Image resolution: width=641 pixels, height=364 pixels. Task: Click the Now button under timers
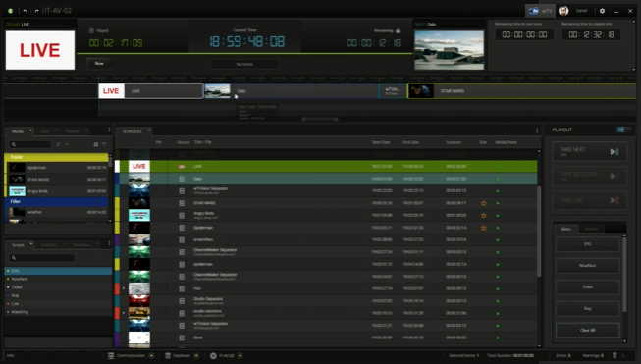click(x=99, y=64)
